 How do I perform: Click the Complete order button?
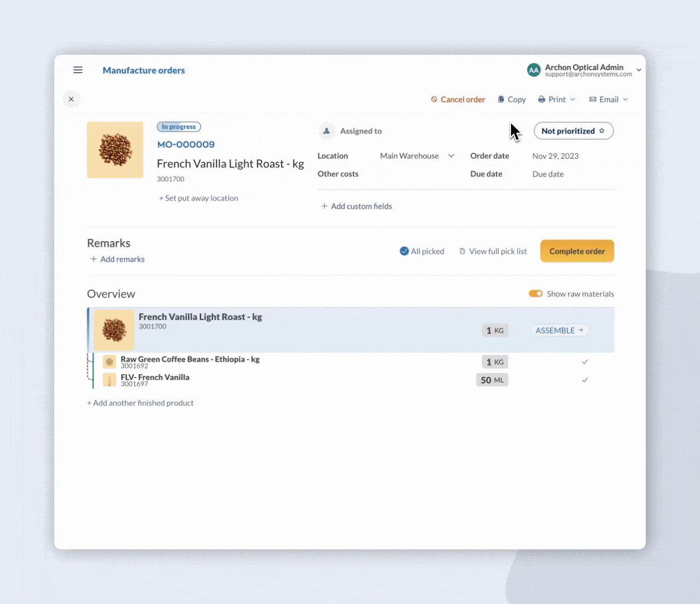tap(576, 251)
